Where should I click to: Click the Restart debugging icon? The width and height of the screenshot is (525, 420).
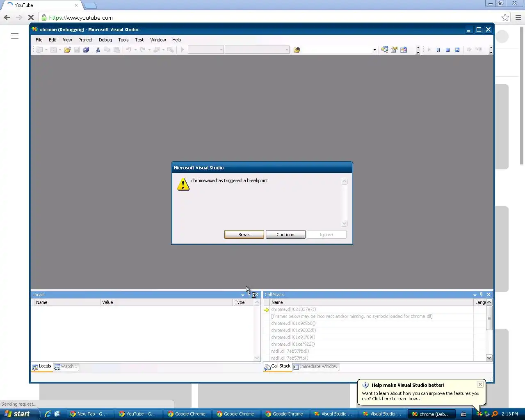tap(457, 50)
